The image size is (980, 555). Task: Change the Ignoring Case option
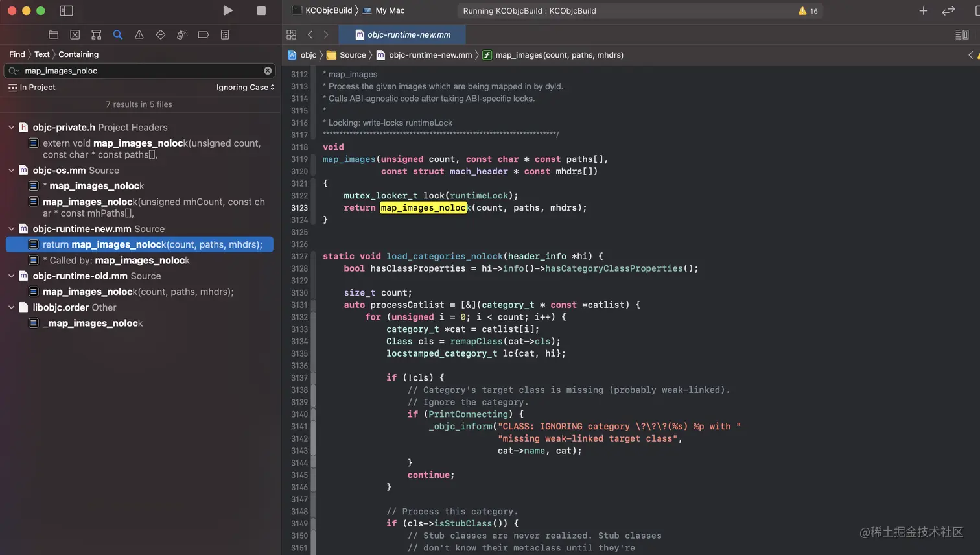pyautogui.click(x=245, y=87)
